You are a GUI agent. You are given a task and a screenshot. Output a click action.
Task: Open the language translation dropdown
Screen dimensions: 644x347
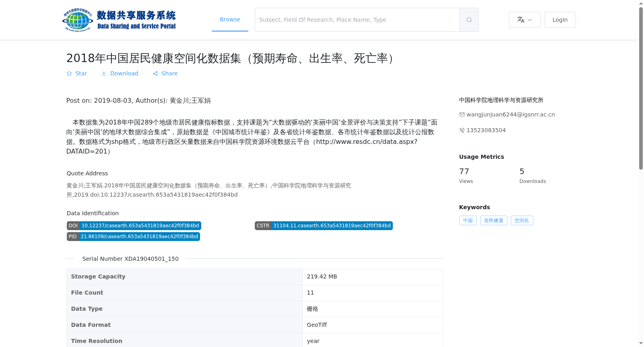point(524,20)
